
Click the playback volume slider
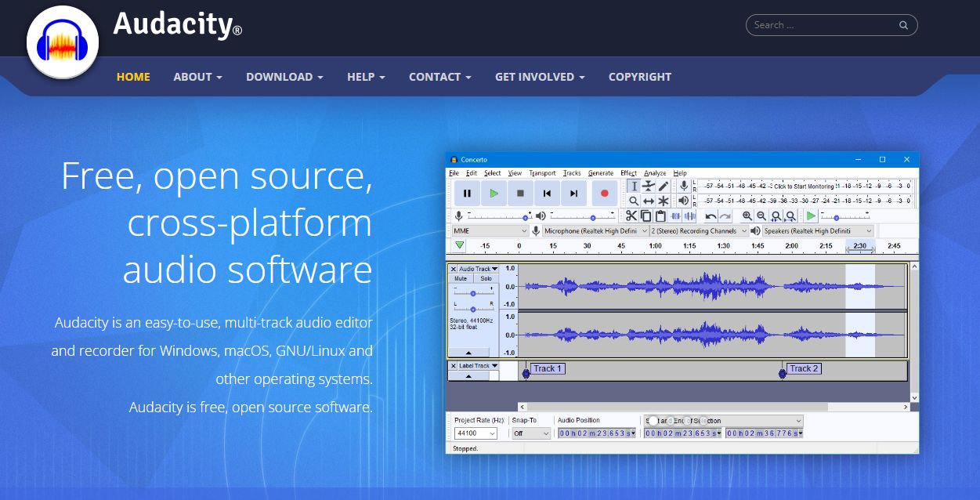(582, 216)
